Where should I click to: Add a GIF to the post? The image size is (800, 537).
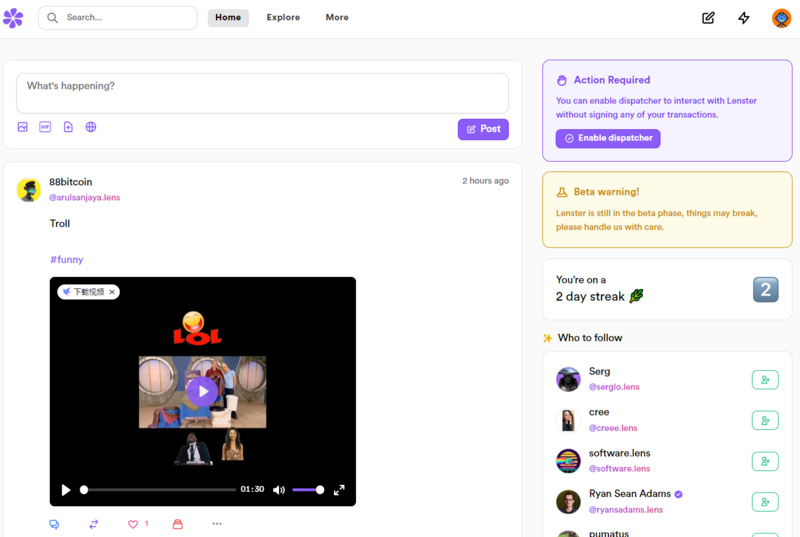click(x=45, y=127)
